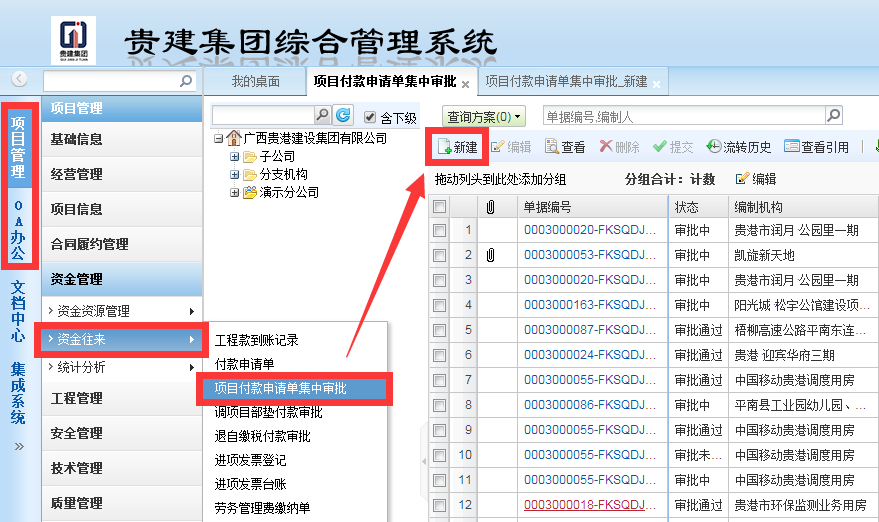879x522 pixels.
Task: Click the 查看引用 toolbar button
Action: click(817, 147)
